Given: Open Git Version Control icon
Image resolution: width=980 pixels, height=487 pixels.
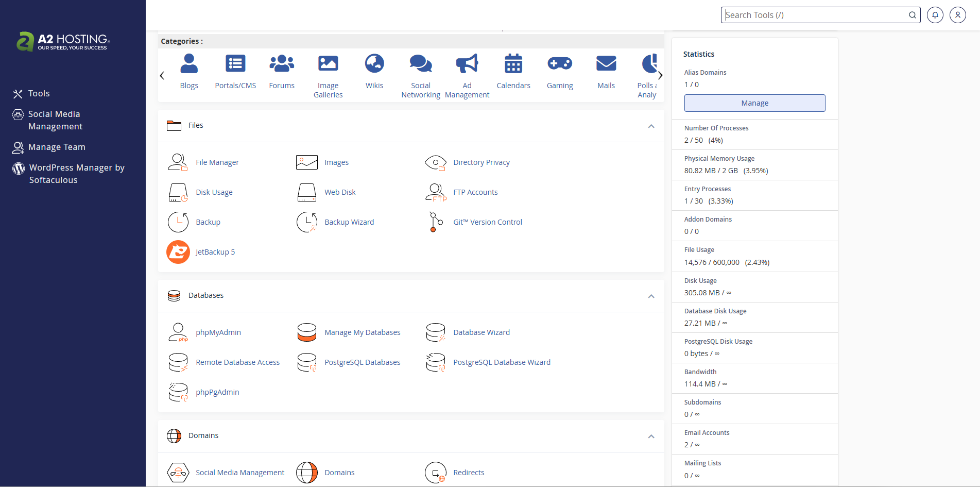Looking at the screenshot, I should pos(436,222).
